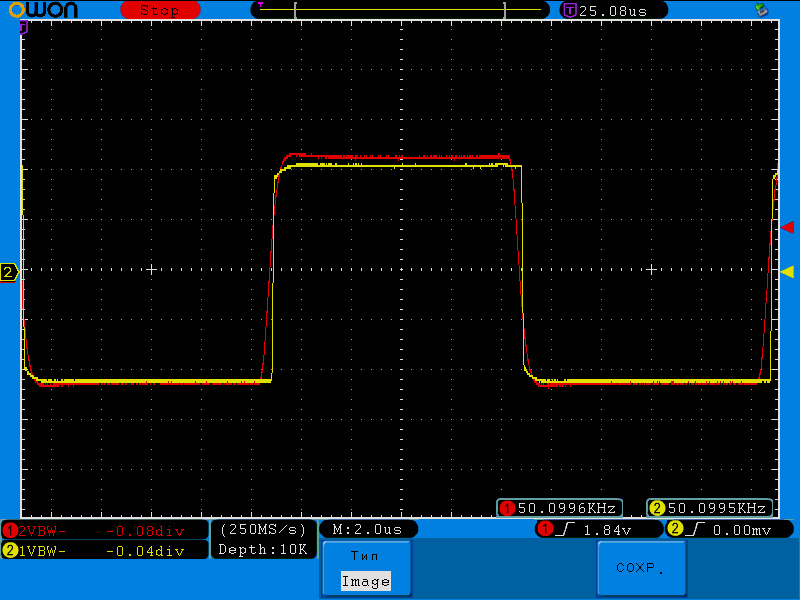Click the rising edge icon beside 1.84v
This screenshot has width=800, height=600.
click(x=565, y=529)
